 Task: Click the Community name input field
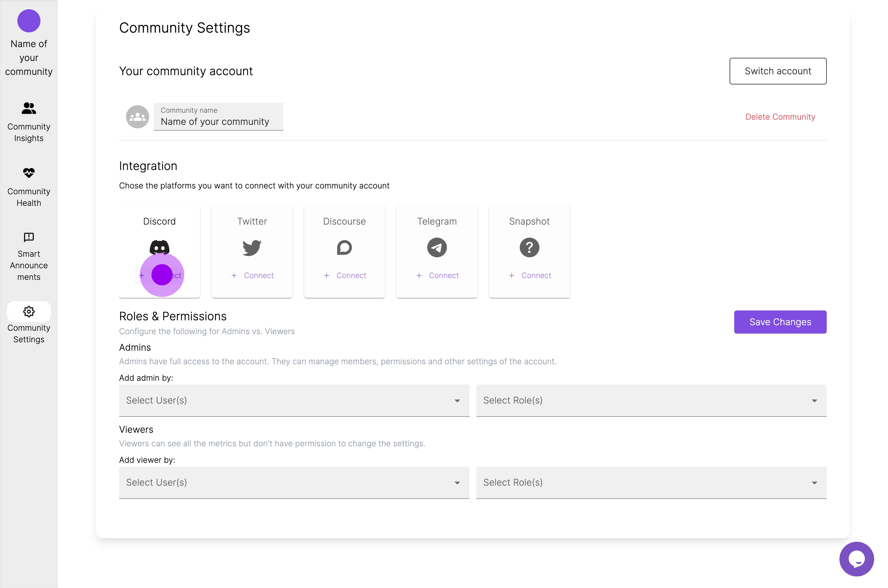click(x=218, y=121)
